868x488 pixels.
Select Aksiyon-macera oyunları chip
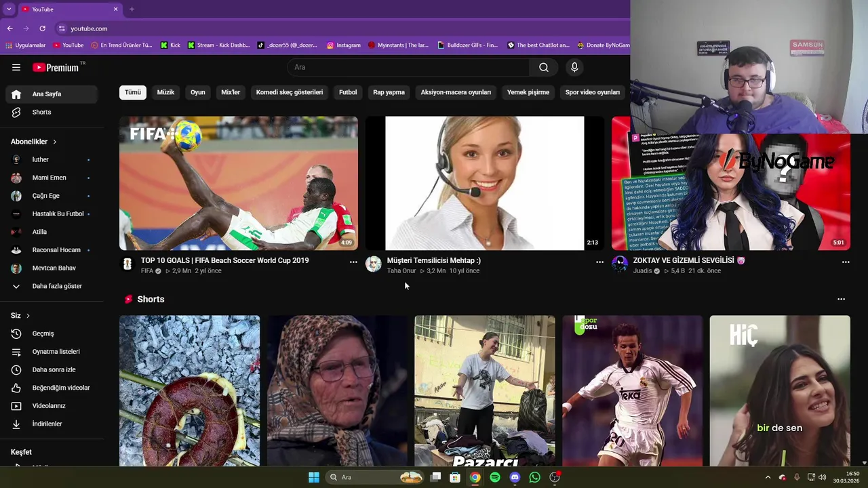point(456,92)
